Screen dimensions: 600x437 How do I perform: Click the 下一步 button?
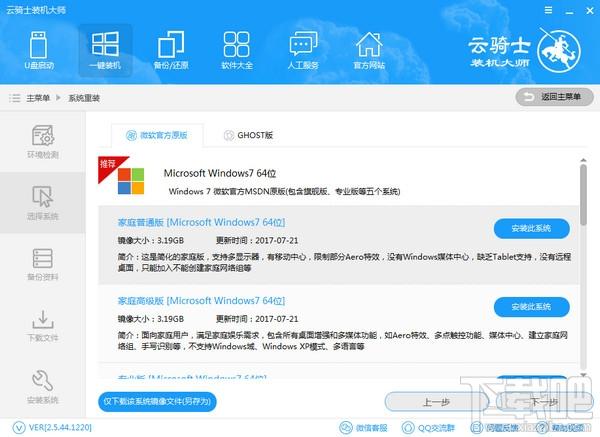point(543,402)
